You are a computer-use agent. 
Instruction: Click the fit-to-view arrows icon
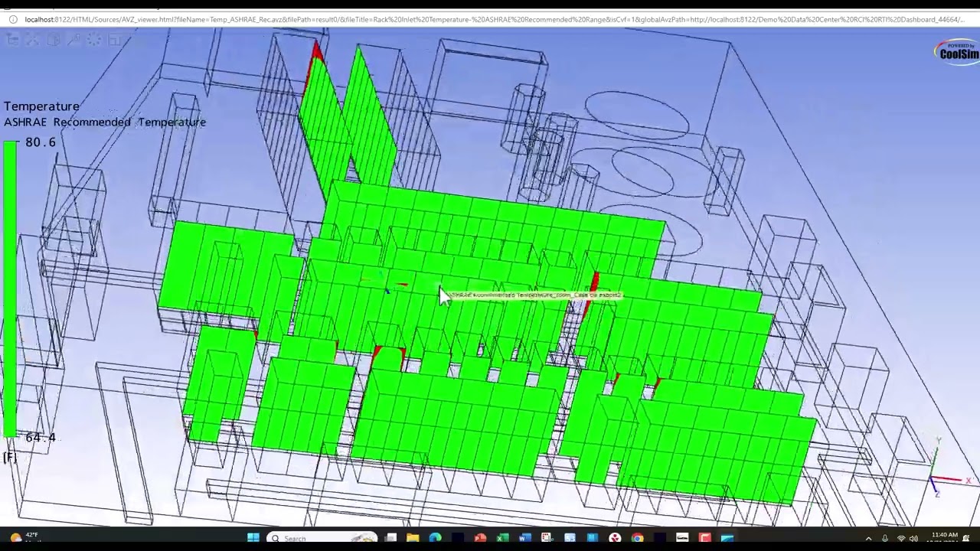tap(32, 40)
